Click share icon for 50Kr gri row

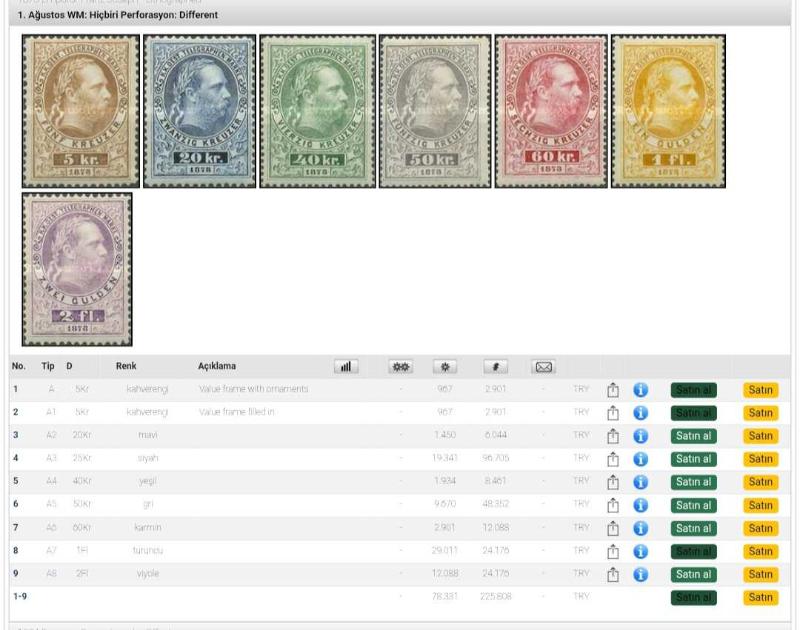614,505
